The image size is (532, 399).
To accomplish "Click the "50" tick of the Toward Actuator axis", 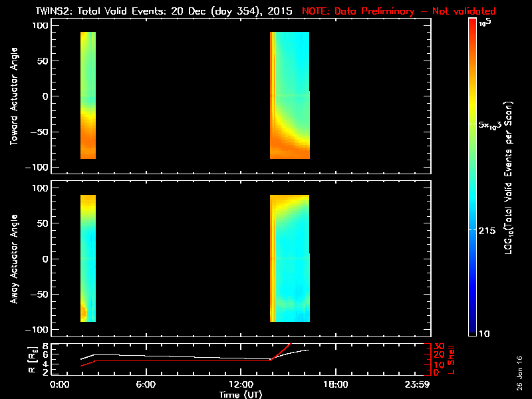I will (x=44, y=61).
